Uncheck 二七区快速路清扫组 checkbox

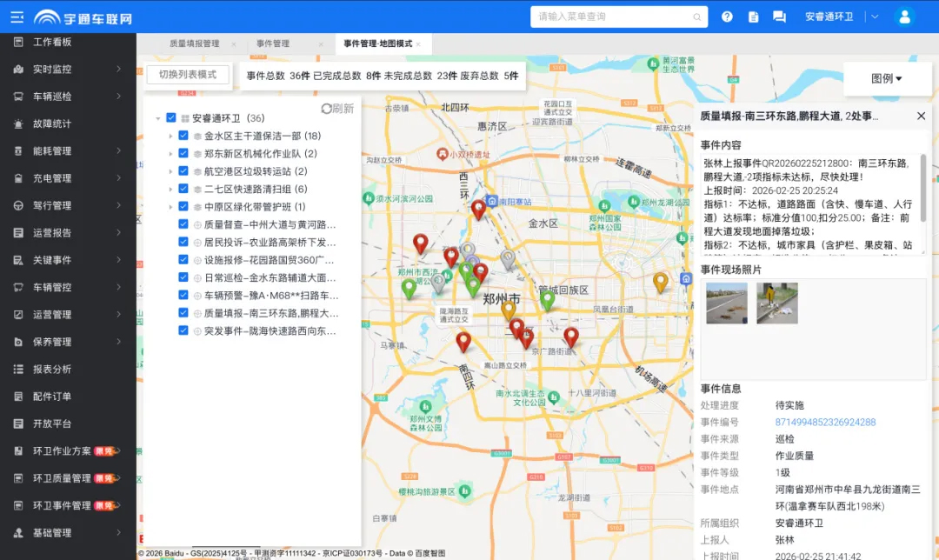click(x=183, y=189)
